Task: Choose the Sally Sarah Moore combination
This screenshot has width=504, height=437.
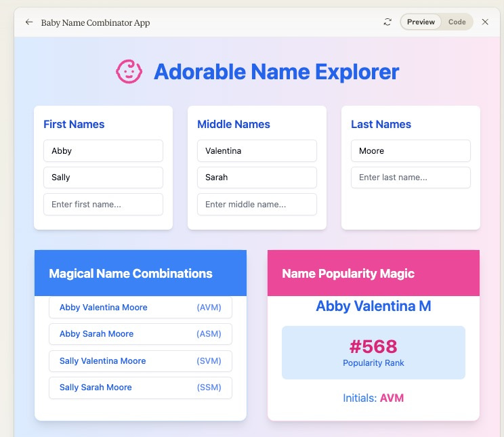Action: (140, 388)
